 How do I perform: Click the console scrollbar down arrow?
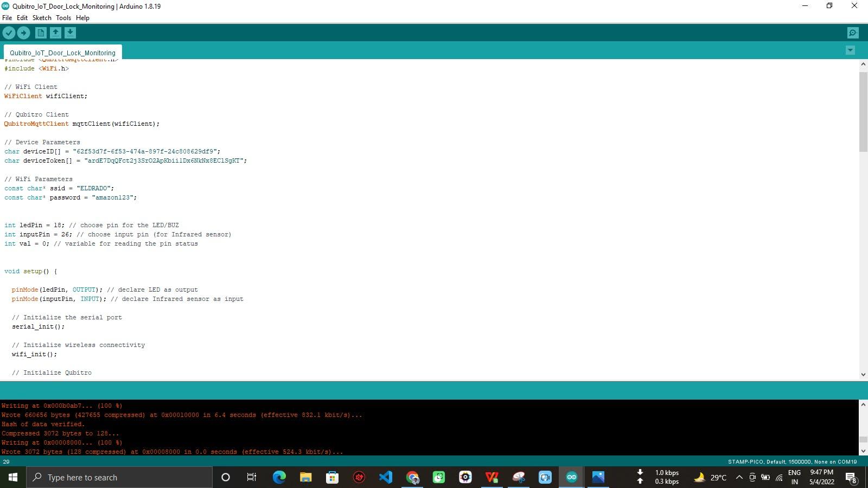(x=863, y=451)
